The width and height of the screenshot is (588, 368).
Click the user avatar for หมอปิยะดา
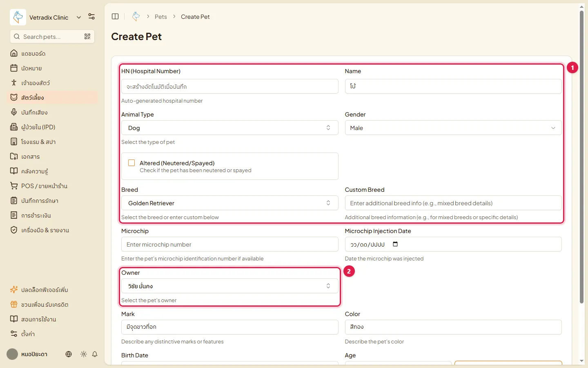click(x=12, y=354)
